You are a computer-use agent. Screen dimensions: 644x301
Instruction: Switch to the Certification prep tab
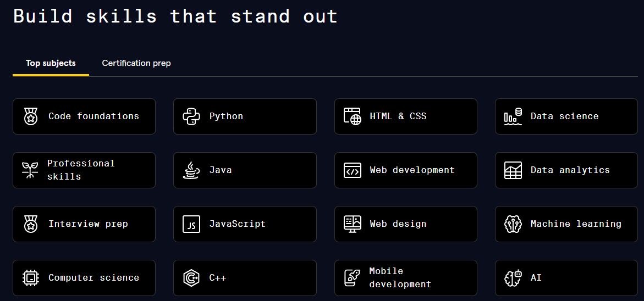136,63
